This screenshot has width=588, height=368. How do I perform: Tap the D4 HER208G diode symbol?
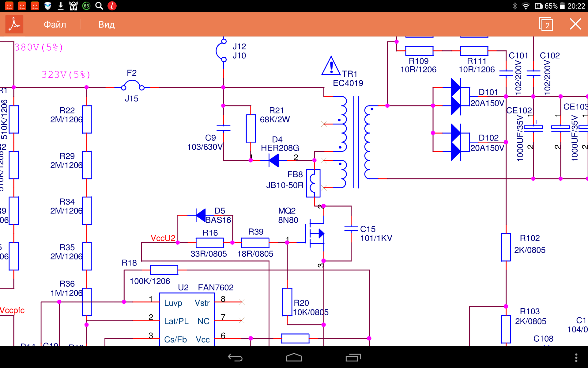click(273, 160)
